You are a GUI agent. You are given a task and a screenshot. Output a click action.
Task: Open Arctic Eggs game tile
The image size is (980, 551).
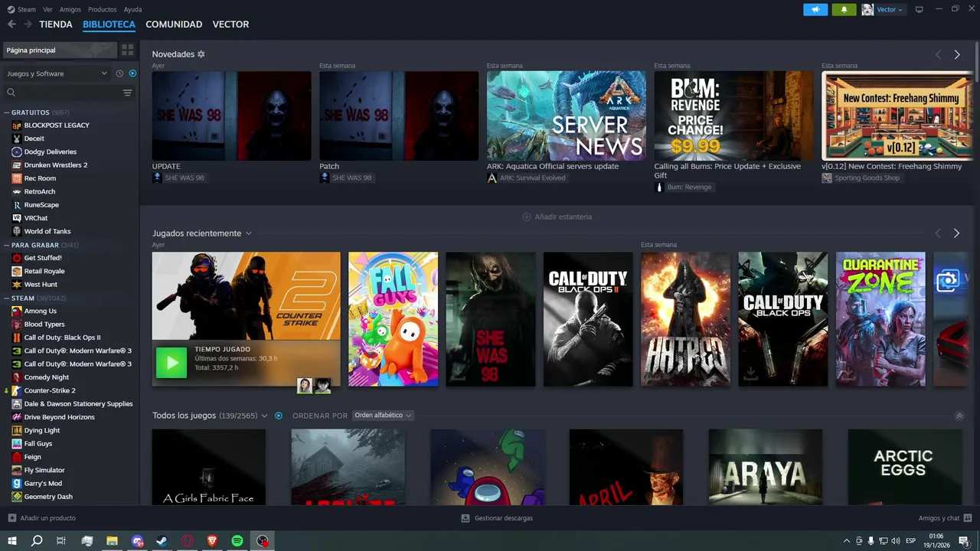(904, 467)
